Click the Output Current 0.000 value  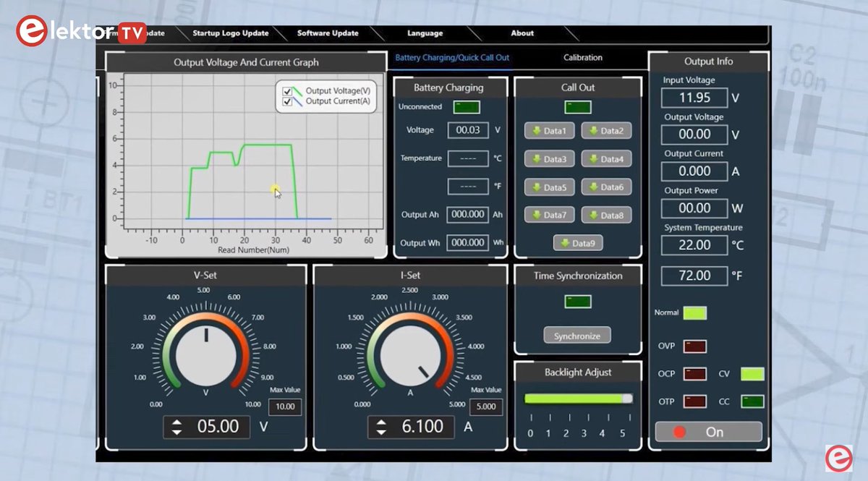(694, 171)
